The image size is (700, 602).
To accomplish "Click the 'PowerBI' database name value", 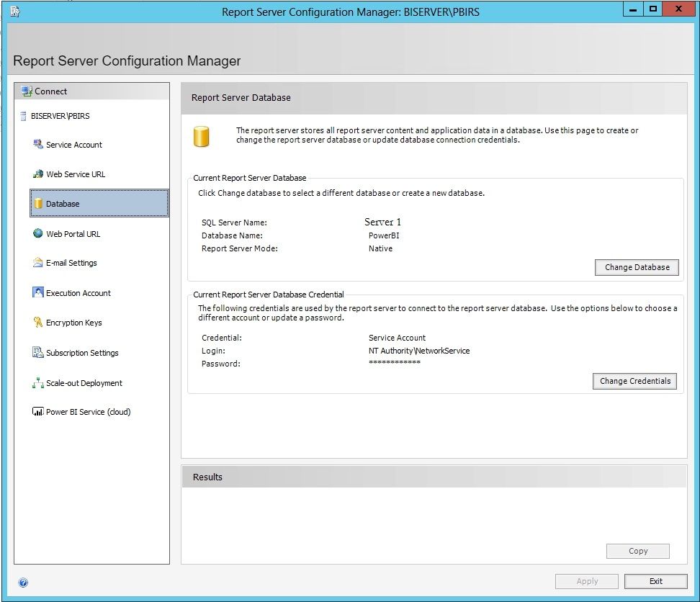I will [384, 235].
